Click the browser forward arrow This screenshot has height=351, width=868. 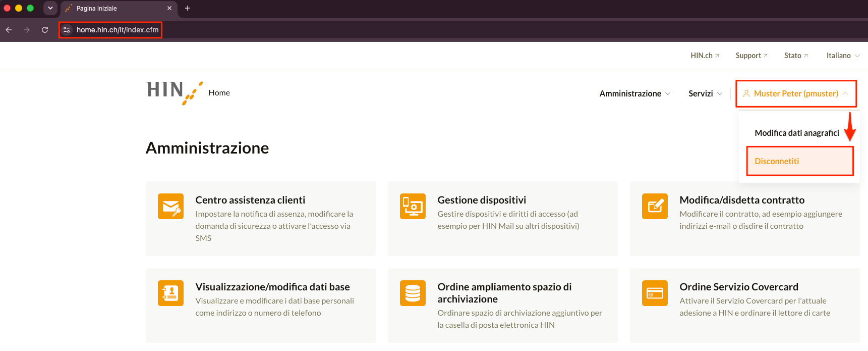tap(27, 30)
